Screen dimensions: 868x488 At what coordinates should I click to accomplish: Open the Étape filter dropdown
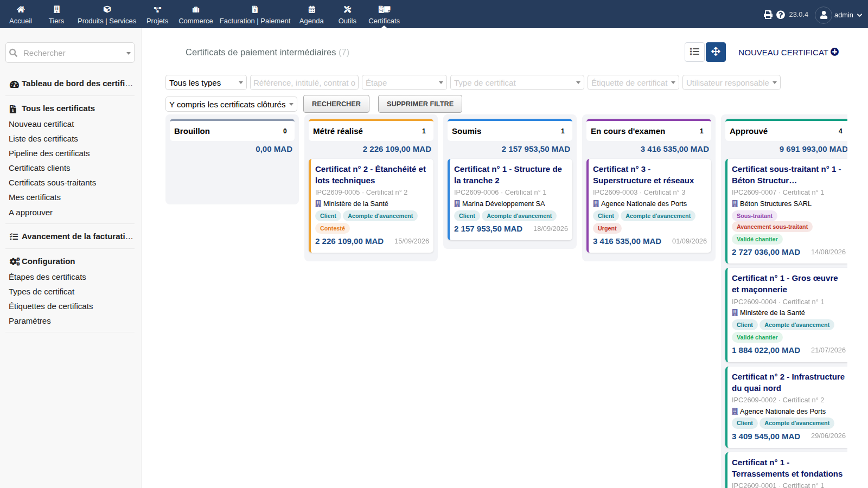point(404,82)
